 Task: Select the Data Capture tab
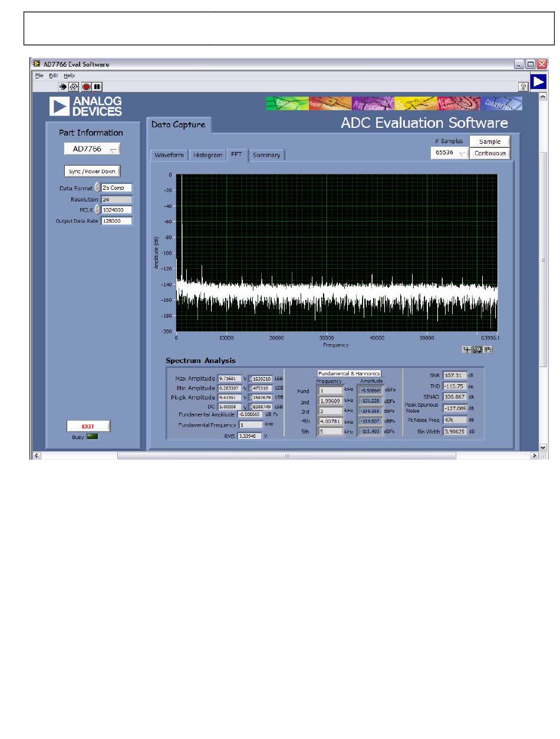[x=179, y=124]
